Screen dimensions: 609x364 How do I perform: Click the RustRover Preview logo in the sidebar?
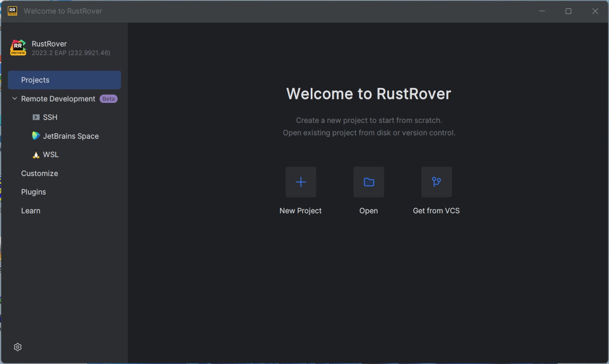tap(18, 48)
